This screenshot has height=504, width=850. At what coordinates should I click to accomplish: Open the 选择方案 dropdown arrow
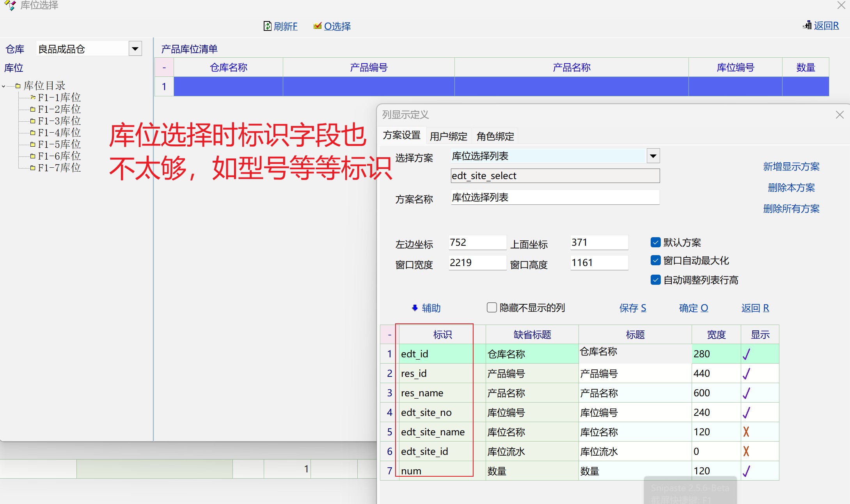pos(653,156)
